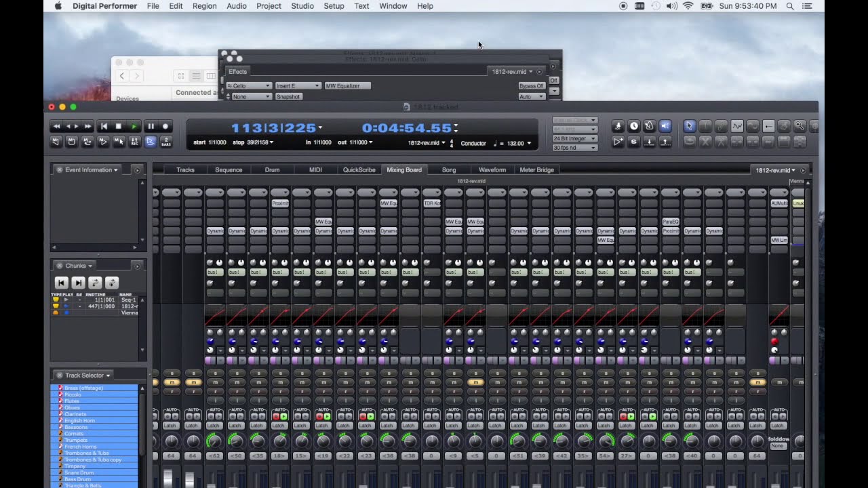This screenshot has width=868, height=488.
Task: Close the Event Information panel
Action: 59,170
